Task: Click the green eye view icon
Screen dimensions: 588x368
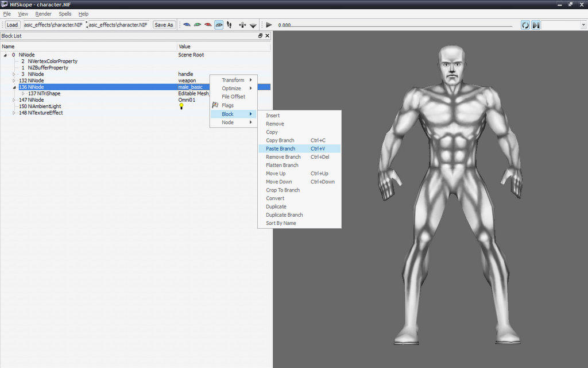Action: coord(198,25)
